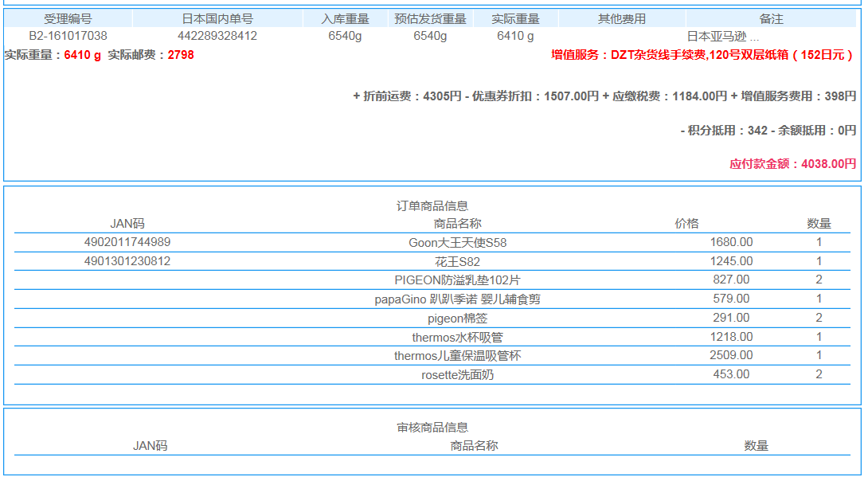Screen dimensions: 868x477
Task: Click the 其他费用 column header
Action: tap(622, 19)
